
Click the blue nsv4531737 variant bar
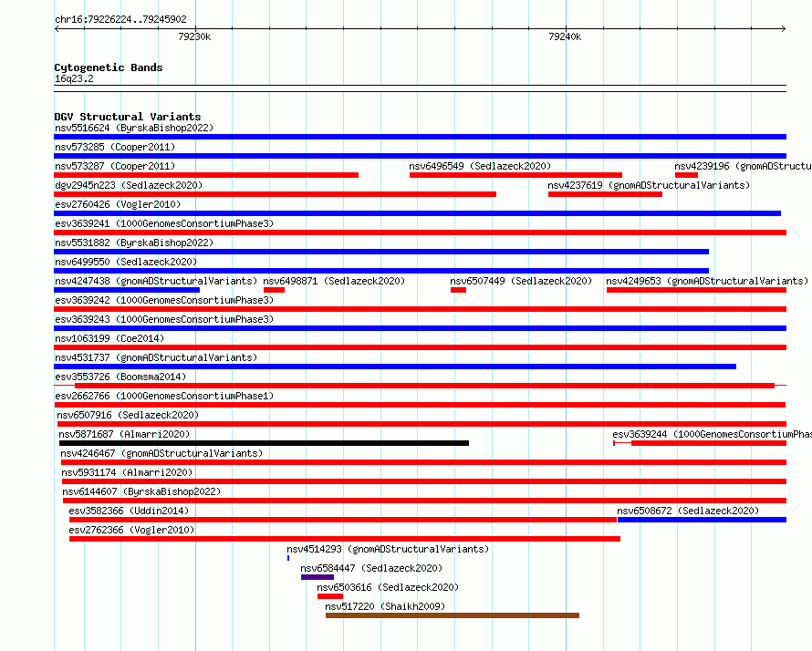395,367
